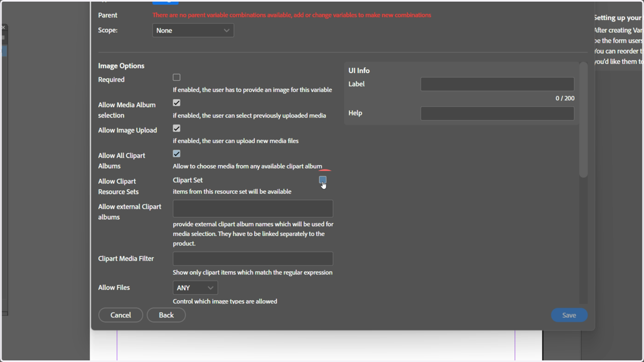Focus the Clipart Media Filter input

(253, 258)
